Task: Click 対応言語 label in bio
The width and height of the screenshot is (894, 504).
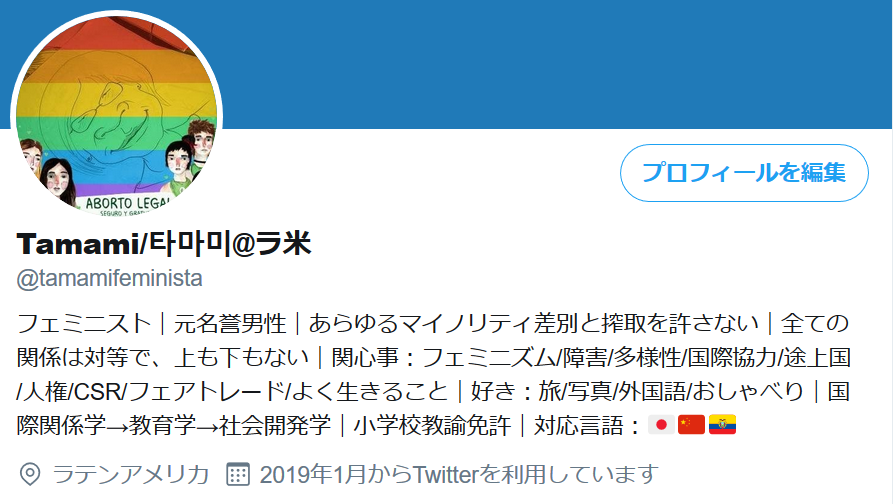Action: pos(579,425)
